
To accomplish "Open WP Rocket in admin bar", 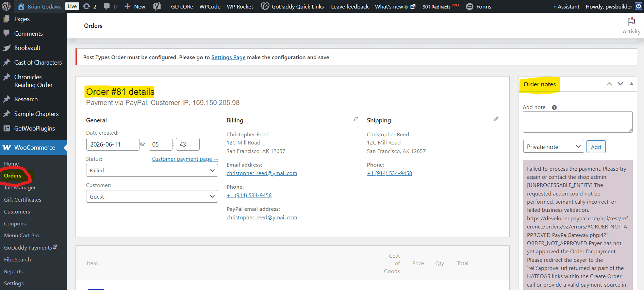I will [x=240, y=7].
